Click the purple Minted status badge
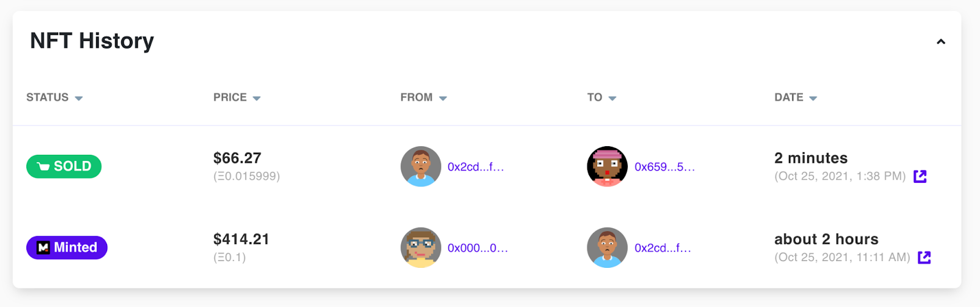Viewport: 980px width, 307px height. coord(67,248)
